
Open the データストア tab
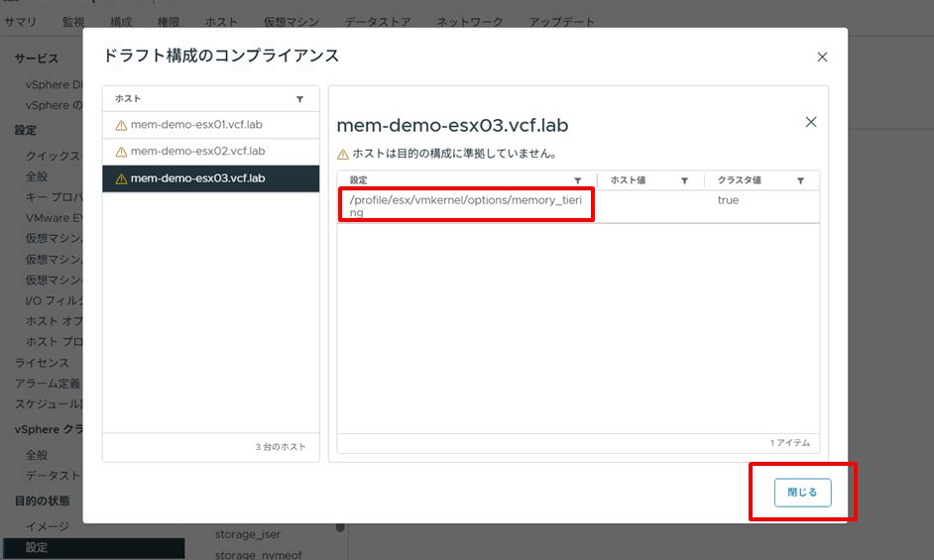click(380, 22)
